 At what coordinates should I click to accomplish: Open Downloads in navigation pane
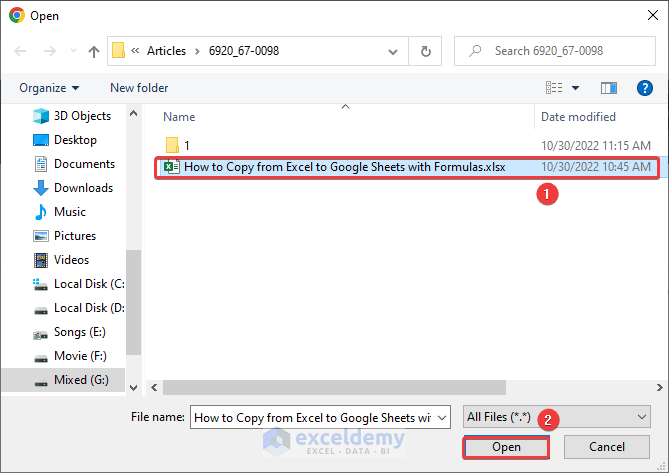pyautogui.click(x=73, y=188)
